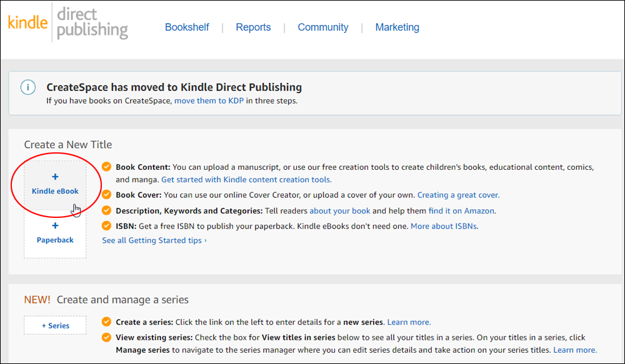Expand 'See all Getting Started tips'

coord(154,240)
